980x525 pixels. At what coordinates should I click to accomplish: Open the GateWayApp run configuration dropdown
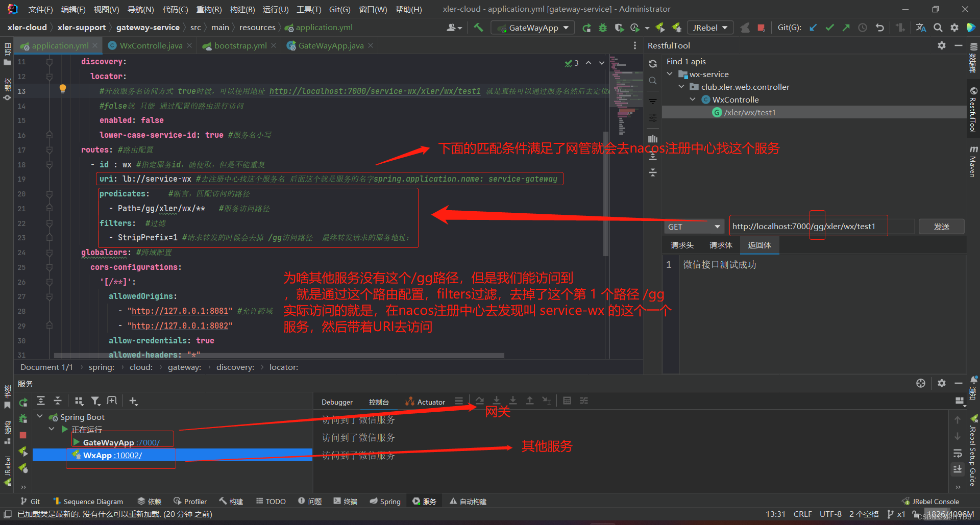point(533,28)
